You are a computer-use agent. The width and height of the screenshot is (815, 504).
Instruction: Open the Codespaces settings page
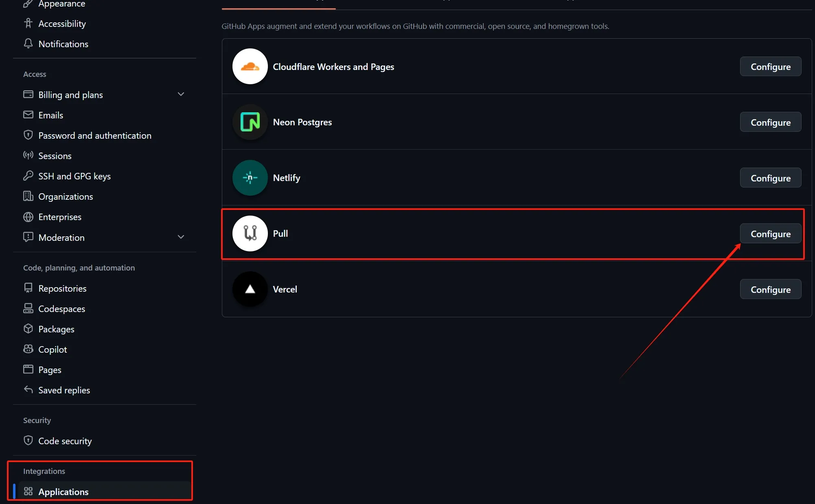tap(61, 309)
